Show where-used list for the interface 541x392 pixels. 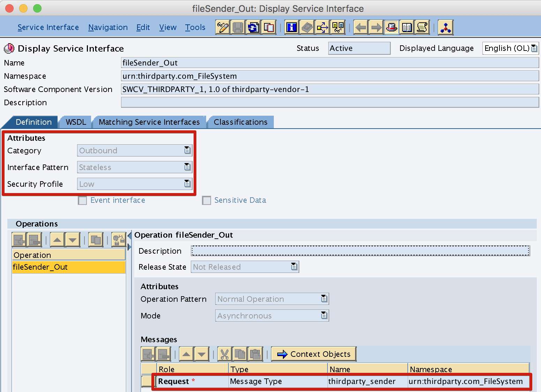[322, 27]
